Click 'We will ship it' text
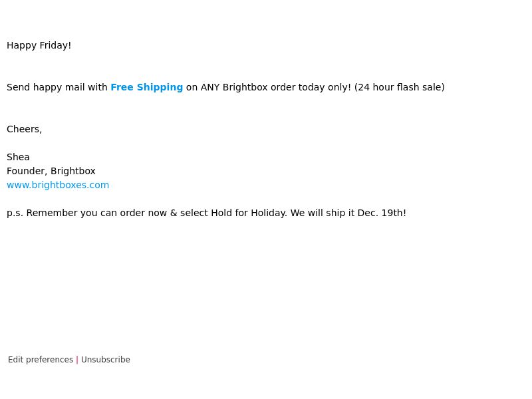The height and width of the screenshot is (399, 532). click(323, 213)
